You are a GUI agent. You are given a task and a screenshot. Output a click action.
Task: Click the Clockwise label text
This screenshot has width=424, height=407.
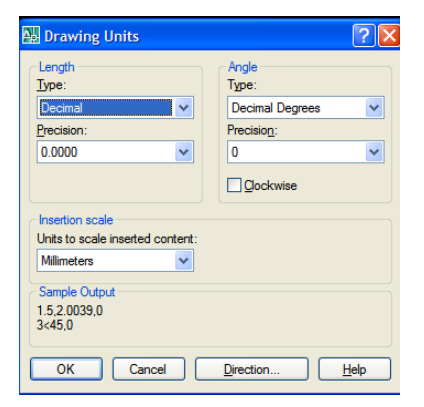pyautogui.click(x=270, y=186)
